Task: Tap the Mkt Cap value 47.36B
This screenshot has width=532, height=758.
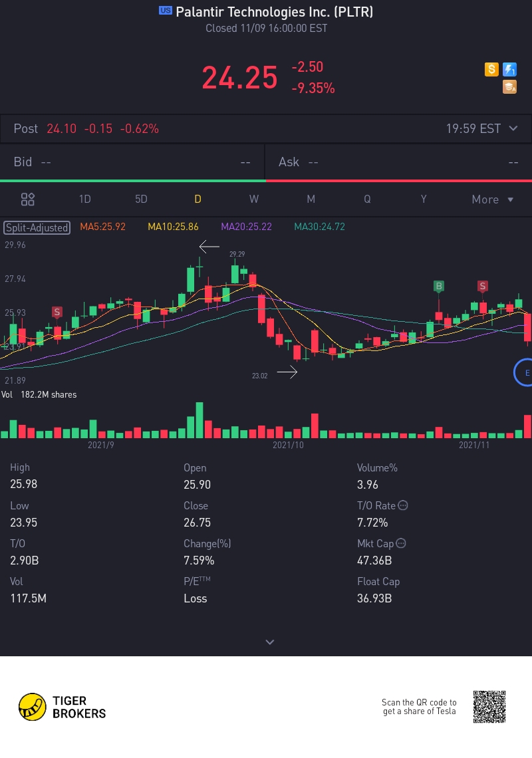Action: (374, 561)
